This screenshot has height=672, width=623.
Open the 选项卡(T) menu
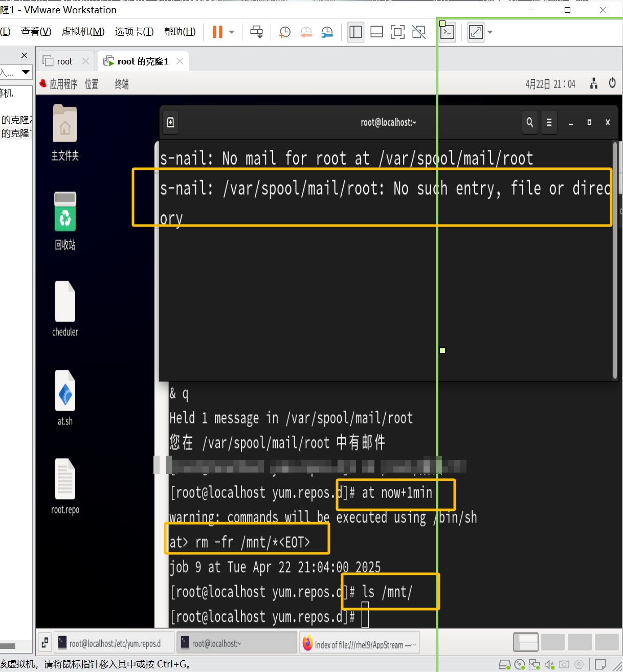click(134, 32)
